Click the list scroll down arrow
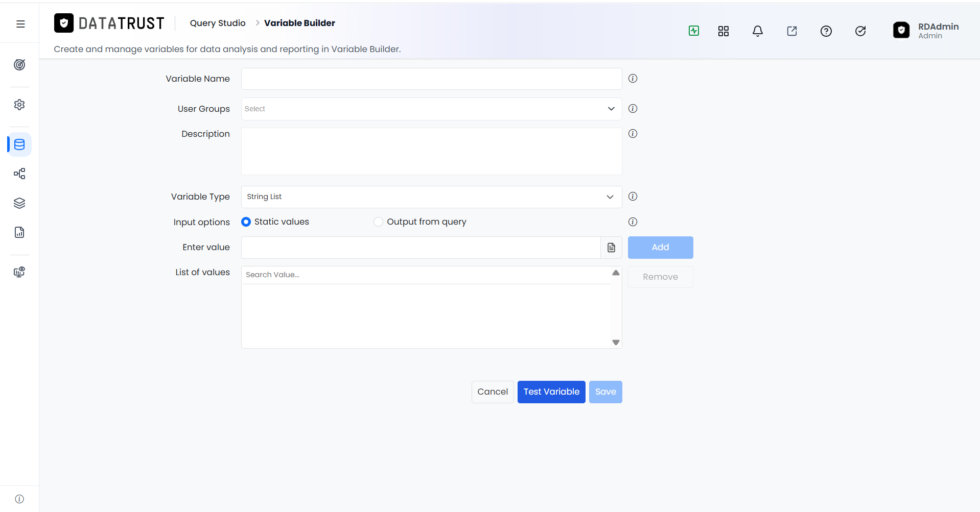 click(616, 343)
